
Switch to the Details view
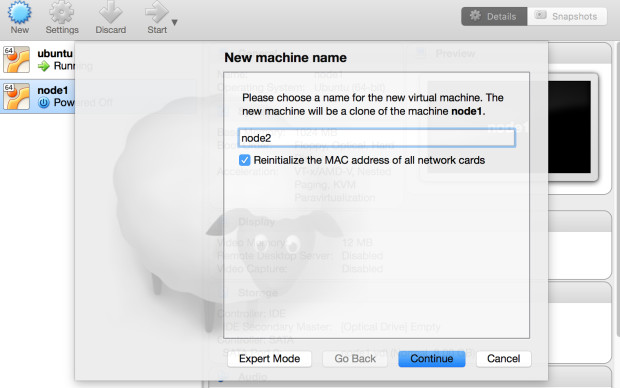[494, 17]
